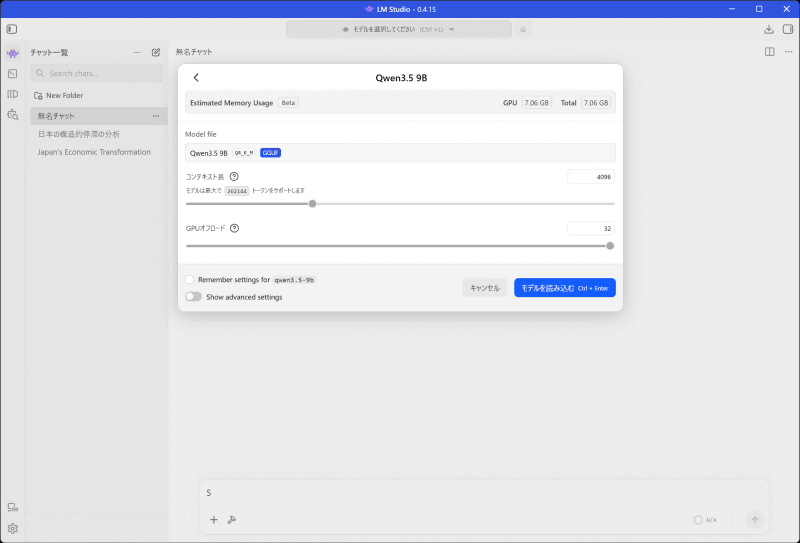
Task: Go back with the dialog's left chevron
Action: (x=196, y=78)
